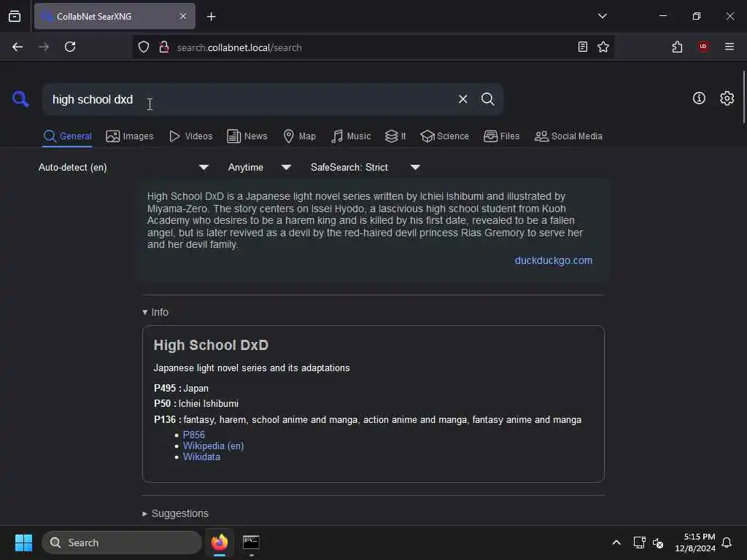
Task: Open the Windows Start menu
Action: (x=23, y=542)
